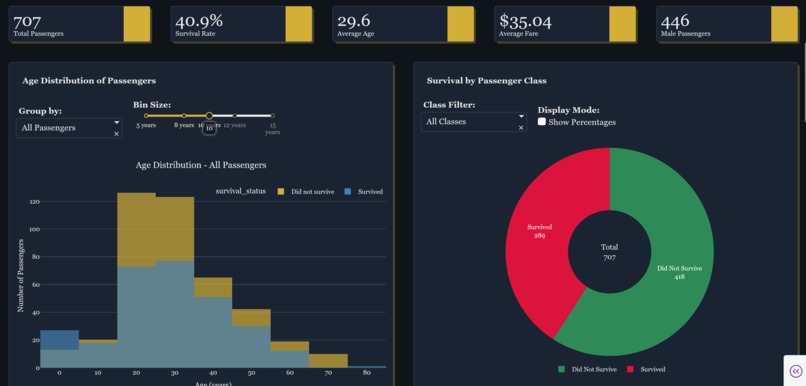Click the Age Distribution of Passengers heading
Image resolution: width=806 pixels, height=386 pixels.
(89, 81)
